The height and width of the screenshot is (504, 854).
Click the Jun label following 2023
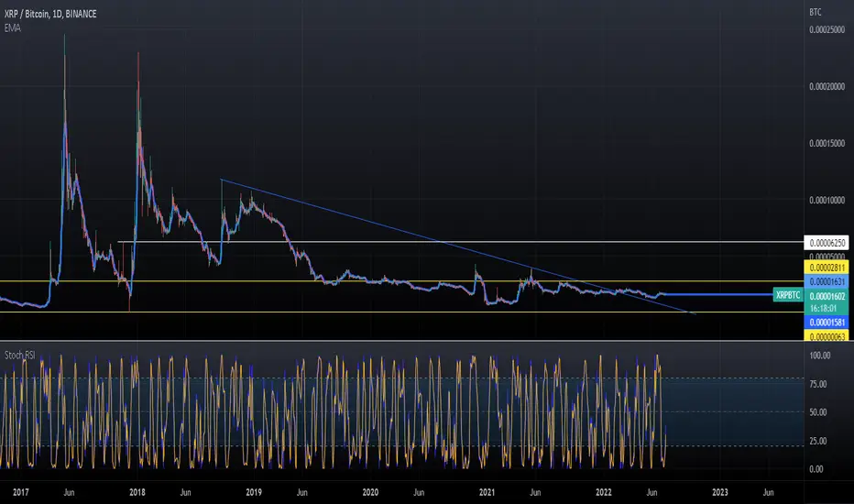click(768, 492)
